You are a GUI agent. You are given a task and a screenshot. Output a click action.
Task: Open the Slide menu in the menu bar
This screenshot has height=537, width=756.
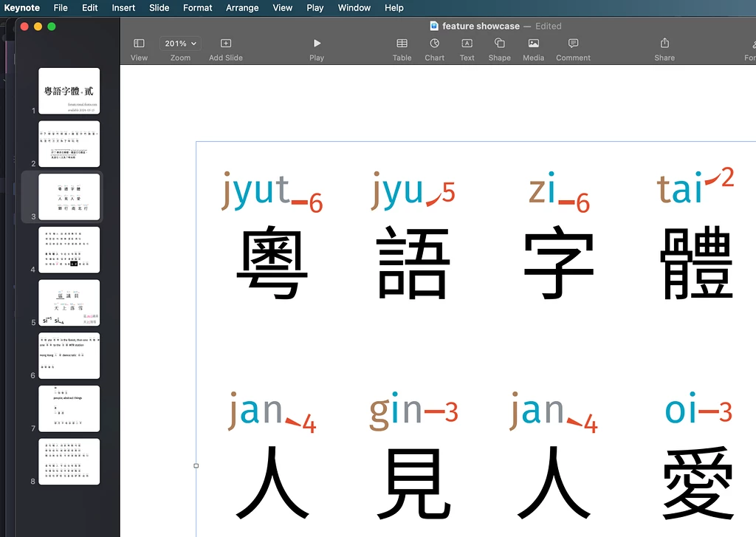[x=159, y=7]
